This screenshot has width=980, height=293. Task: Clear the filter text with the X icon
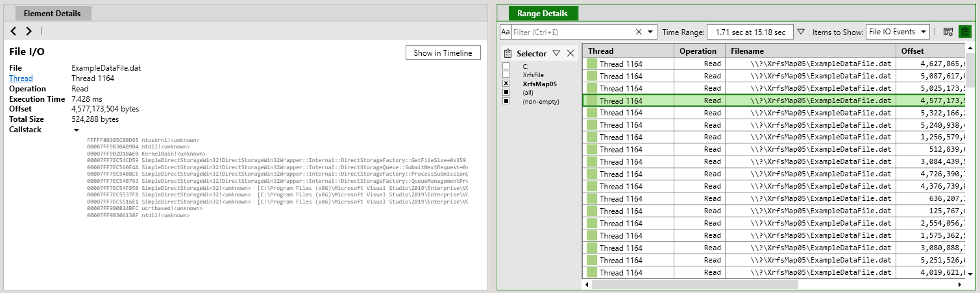click(639, 32)
